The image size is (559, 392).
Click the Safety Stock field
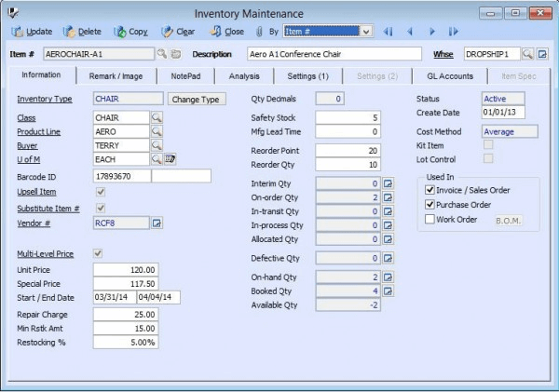pyautogui.click(x=348, y=117)
